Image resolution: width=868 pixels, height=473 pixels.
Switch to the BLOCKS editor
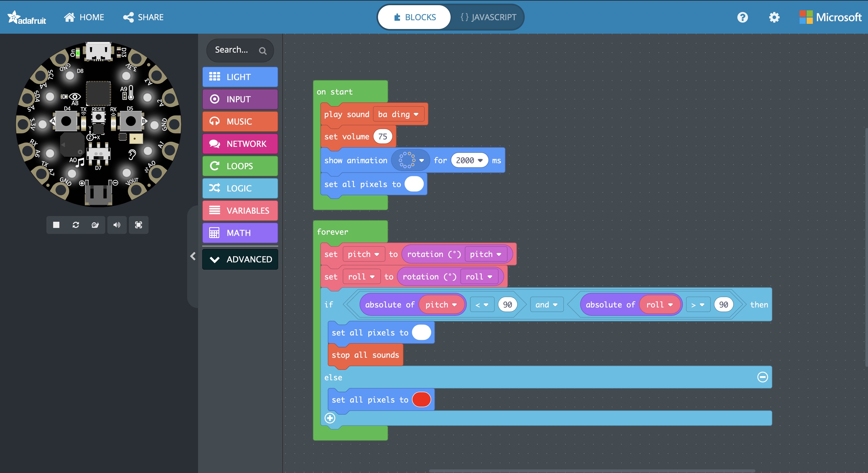[x=415, y=17]
